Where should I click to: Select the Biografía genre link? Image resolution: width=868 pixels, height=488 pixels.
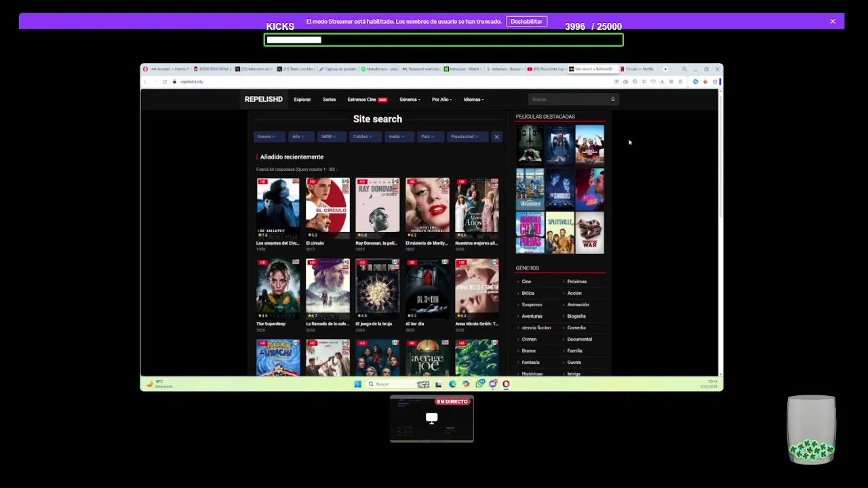point(576,316)
